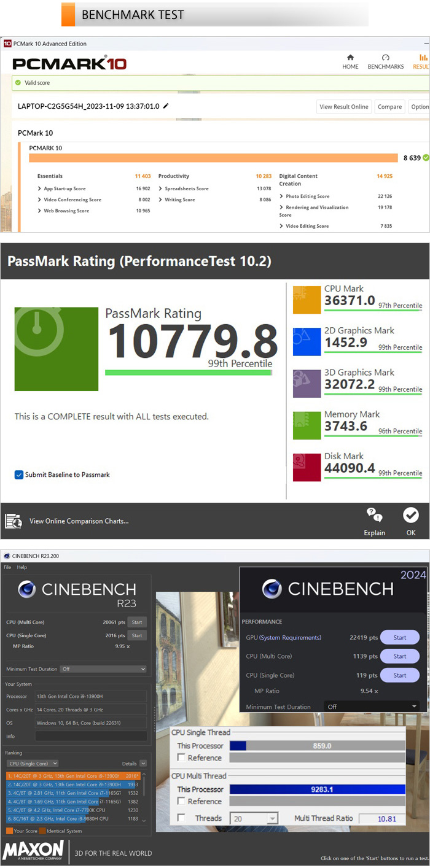Click the PCMark Compare button
The height and width of the screenshot is (868, 430).
click(x=389, y=106)
